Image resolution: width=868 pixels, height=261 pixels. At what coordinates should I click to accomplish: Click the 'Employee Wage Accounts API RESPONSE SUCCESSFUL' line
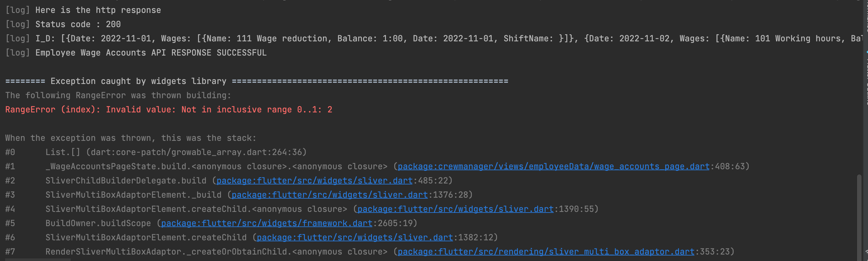136,53
